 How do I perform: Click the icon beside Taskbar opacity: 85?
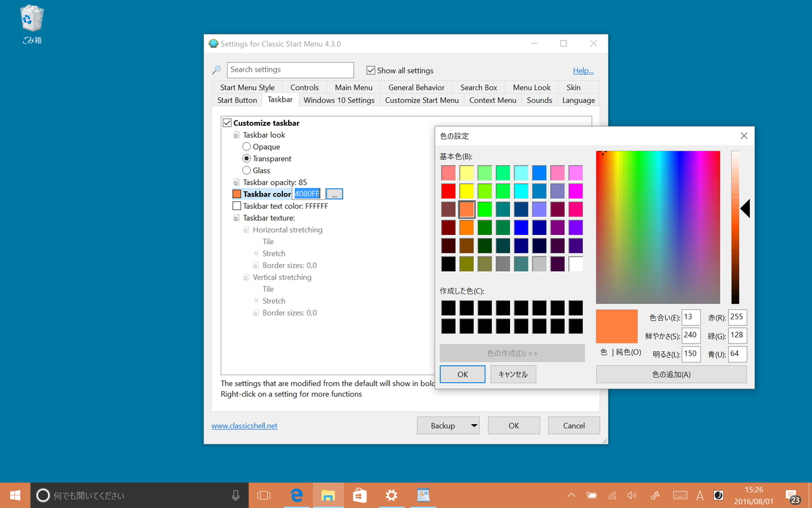click(x=237, y=182)
